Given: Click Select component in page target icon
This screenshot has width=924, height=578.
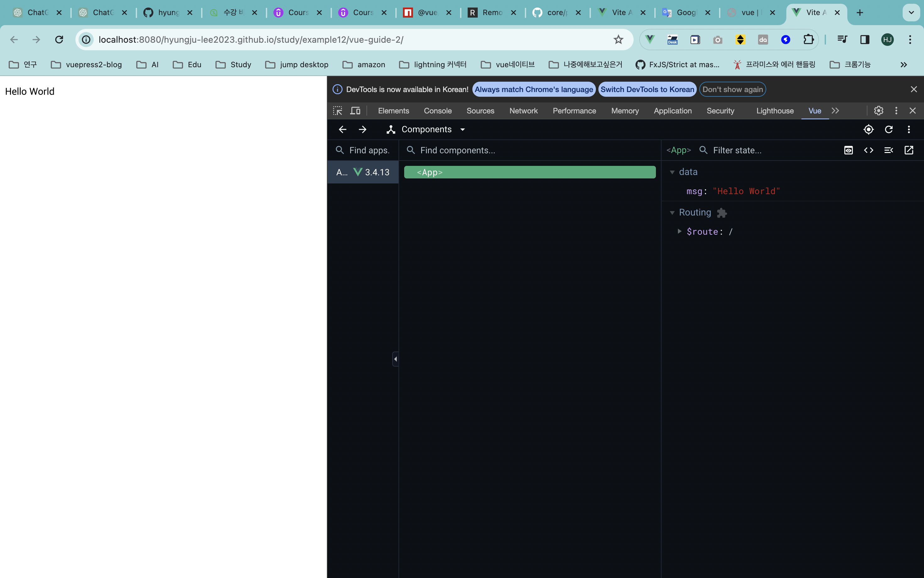Looking at the screenshot, I should coord(869,130).
